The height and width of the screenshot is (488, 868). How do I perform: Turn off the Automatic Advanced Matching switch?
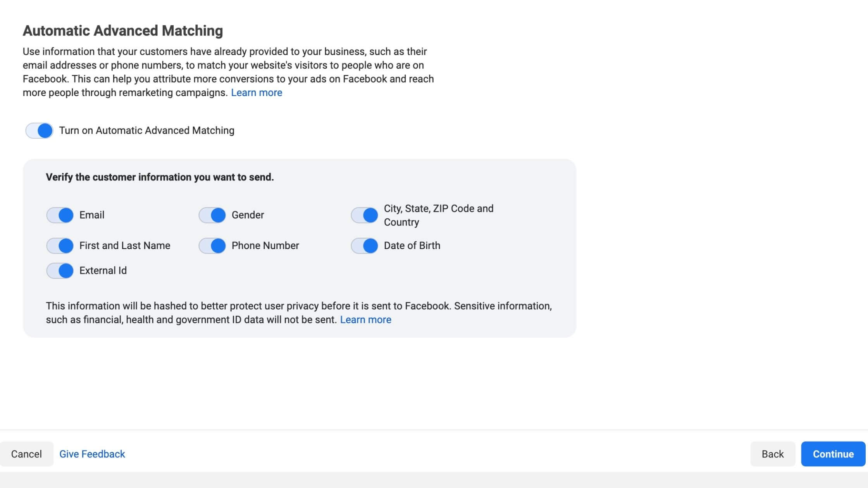click(39, 131)
